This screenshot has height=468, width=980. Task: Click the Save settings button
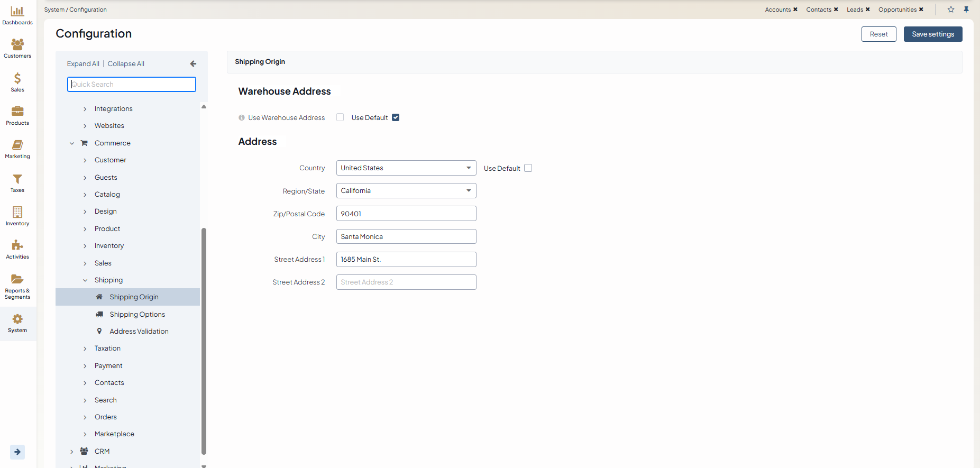click(932, 34)
